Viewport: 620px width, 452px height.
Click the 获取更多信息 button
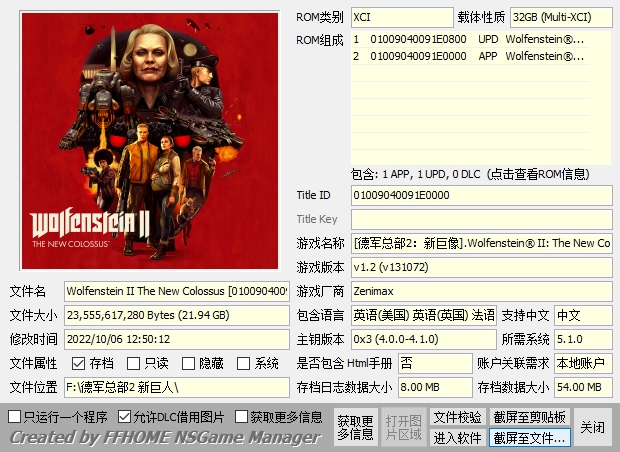click(355, 427)
